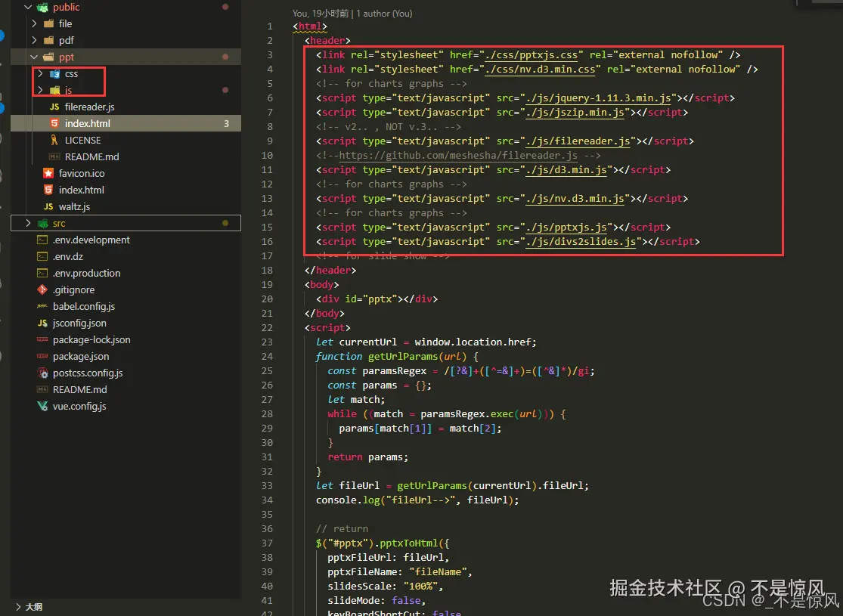
Task: Click the JS icon beside waltz.js
Action: point(48,206)
